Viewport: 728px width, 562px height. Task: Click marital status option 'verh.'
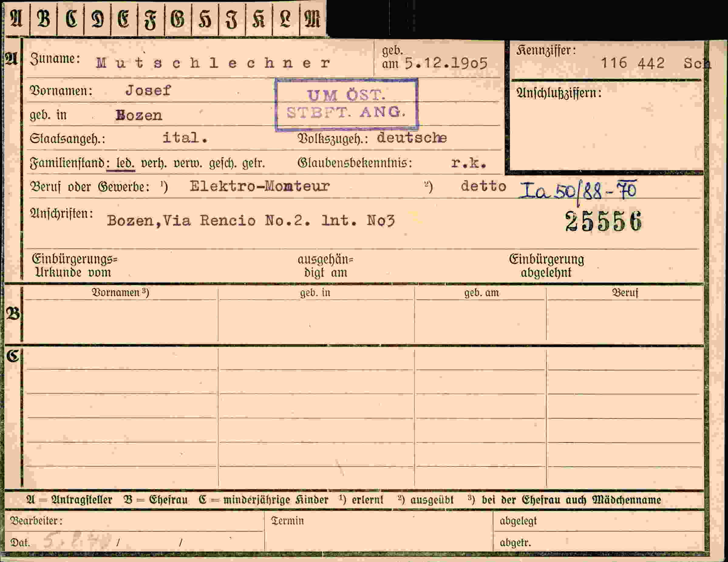(154, 163)
